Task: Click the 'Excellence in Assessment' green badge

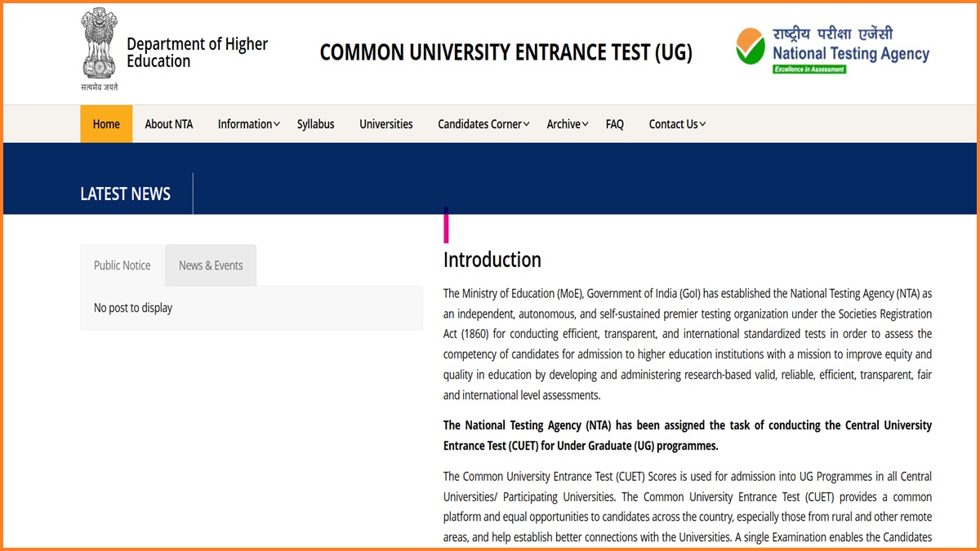Action: pyautogui.click(x=809, y=69)
